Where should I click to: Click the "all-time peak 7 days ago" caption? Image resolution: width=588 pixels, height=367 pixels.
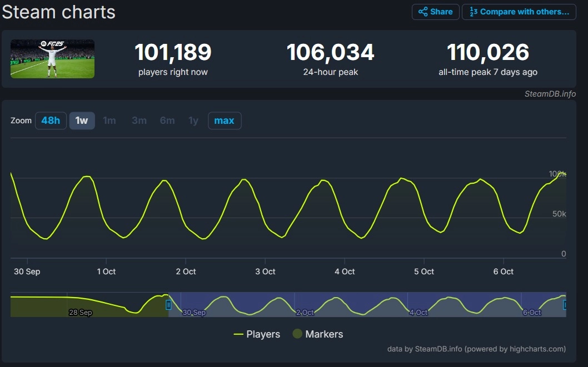tap(488, 72)
